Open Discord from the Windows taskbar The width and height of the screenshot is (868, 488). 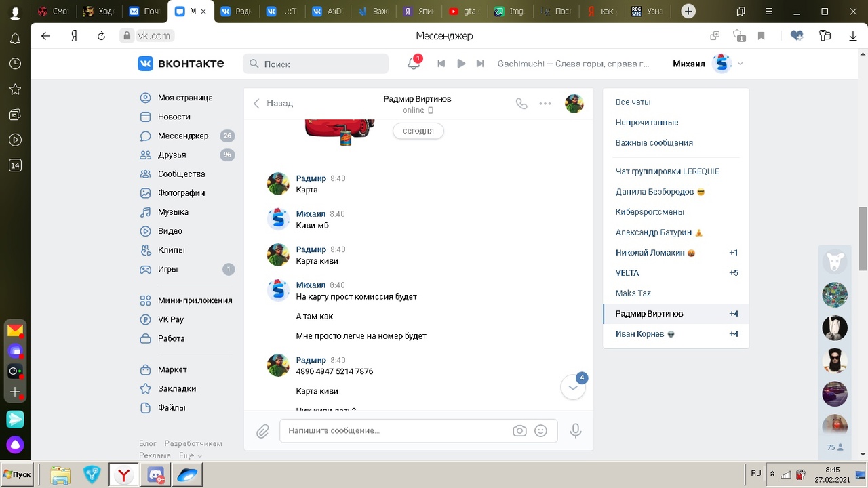(156, 475)
